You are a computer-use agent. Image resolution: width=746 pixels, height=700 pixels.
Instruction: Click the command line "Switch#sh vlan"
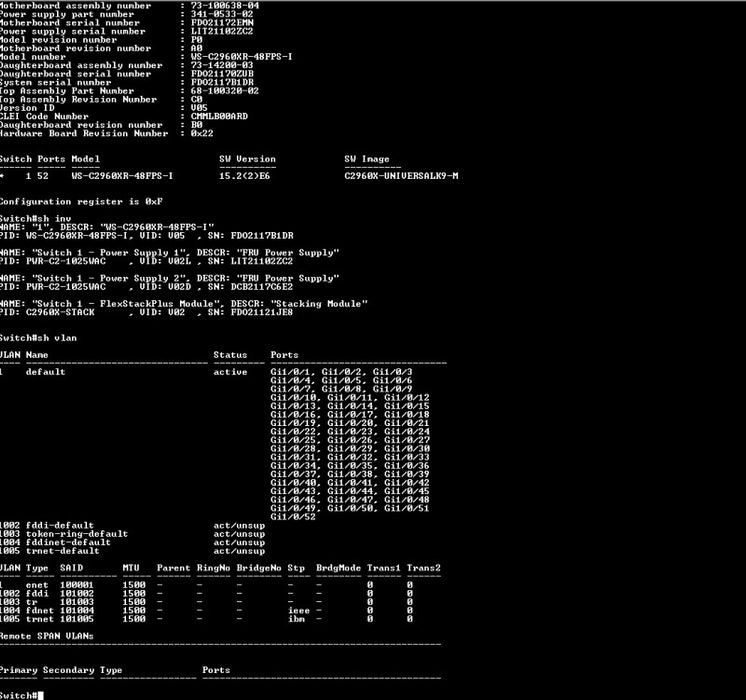(x=39, y=338)
